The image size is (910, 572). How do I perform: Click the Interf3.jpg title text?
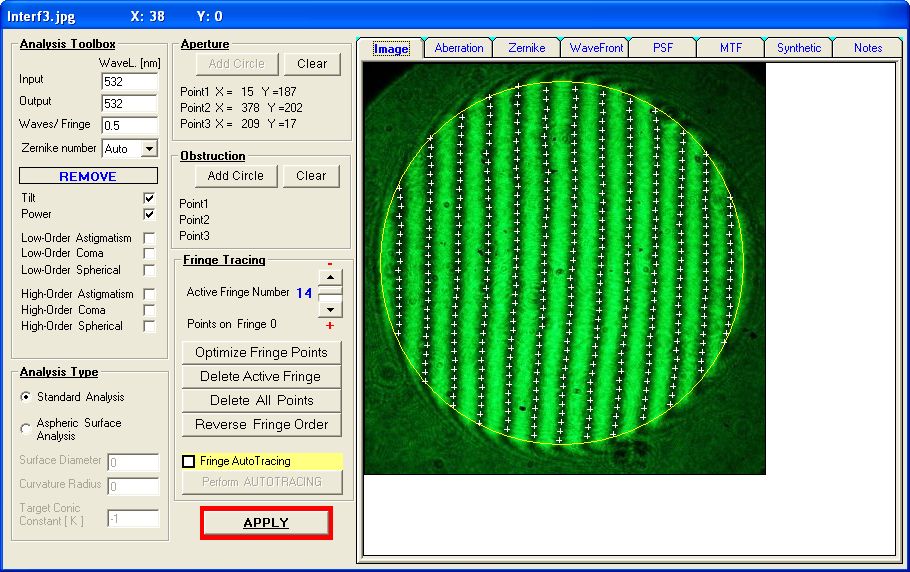(41, 16)
